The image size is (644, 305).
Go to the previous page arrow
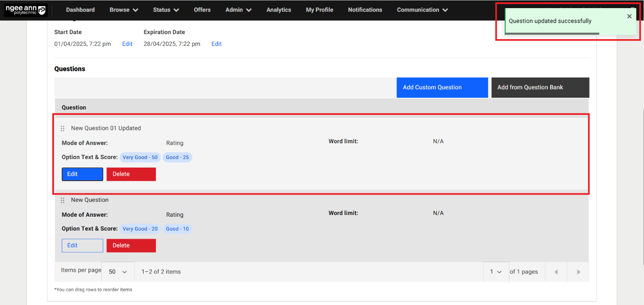coord(556,272)
